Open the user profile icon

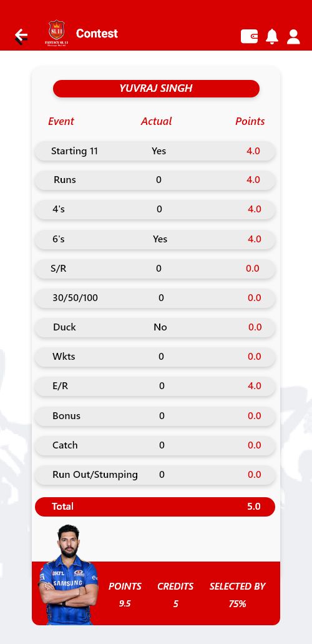pyautogui.click(x=293, y=36)
